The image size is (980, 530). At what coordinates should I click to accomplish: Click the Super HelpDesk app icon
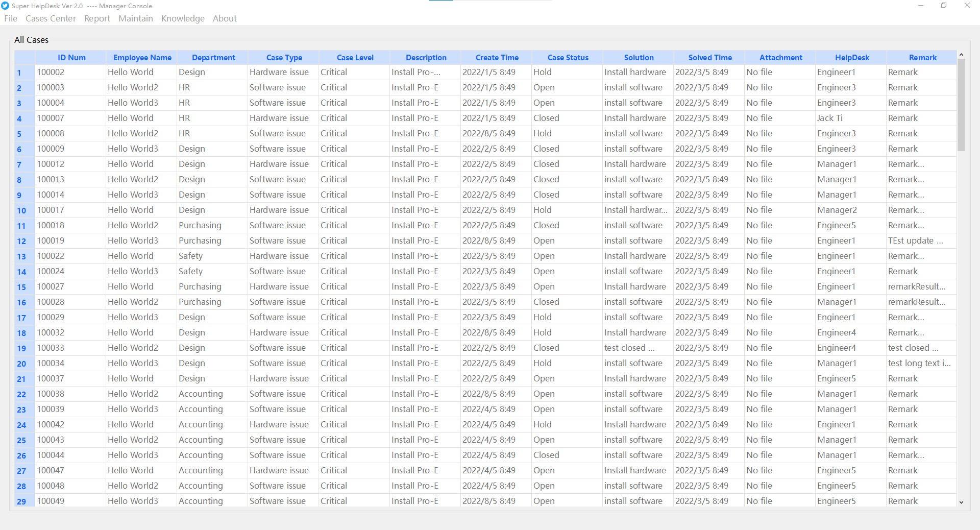tap(6, 6)
